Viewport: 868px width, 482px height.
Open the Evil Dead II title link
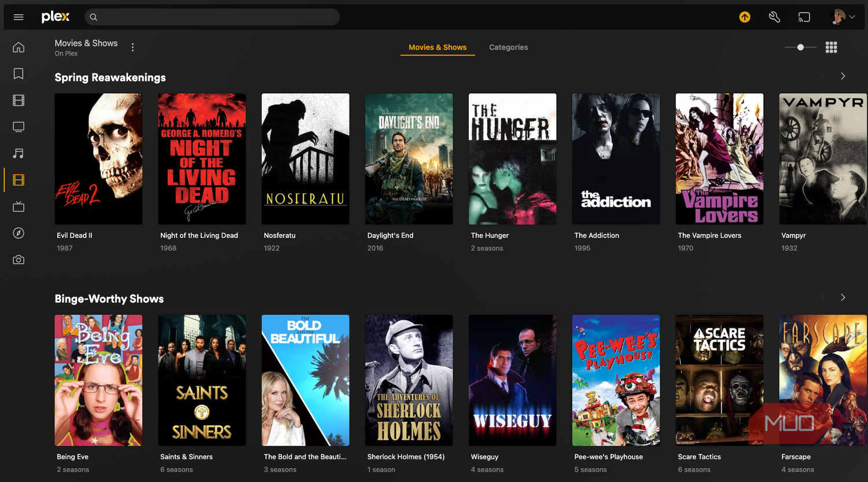[75, 236]
